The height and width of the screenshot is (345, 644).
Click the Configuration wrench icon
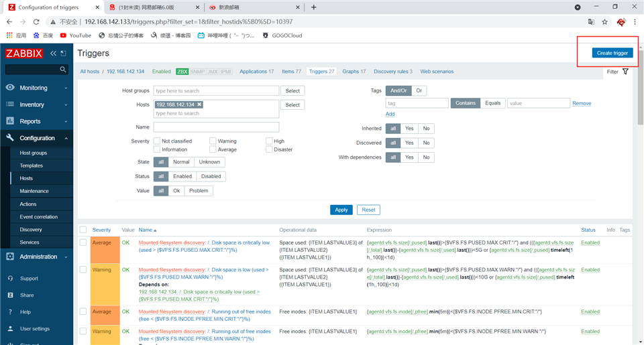coord(10,138)
